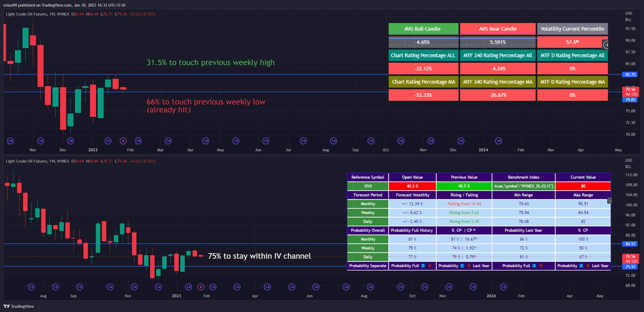Click the red 79.56 current price tag in the top chart

631,92
